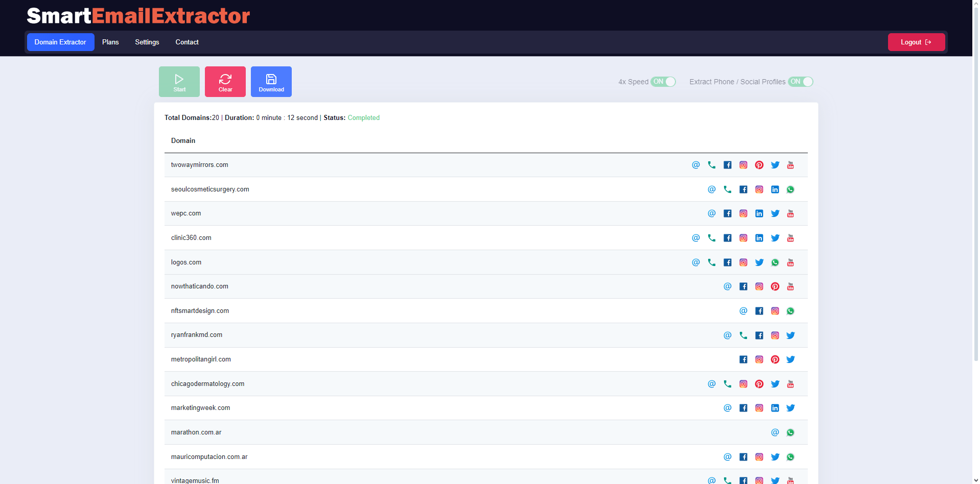Click the Pinterest icon for chicagodermatology.com
980x484 pixels.
[x=759, y=384]
